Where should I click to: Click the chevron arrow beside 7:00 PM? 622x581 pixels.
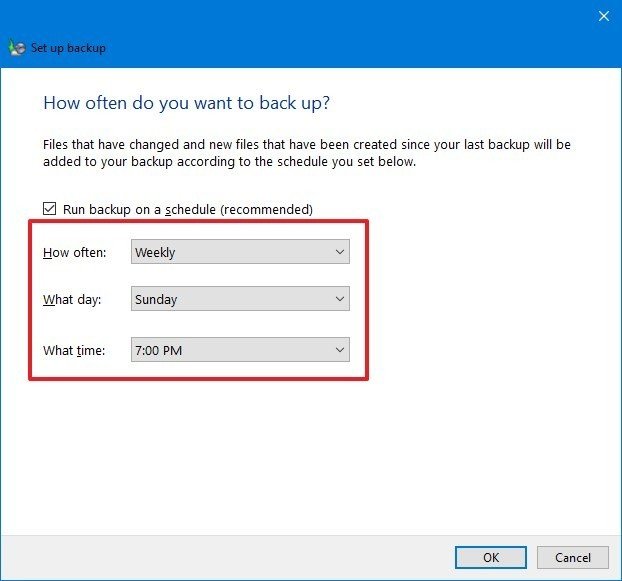pyautogui.click(x=340, y=350)
